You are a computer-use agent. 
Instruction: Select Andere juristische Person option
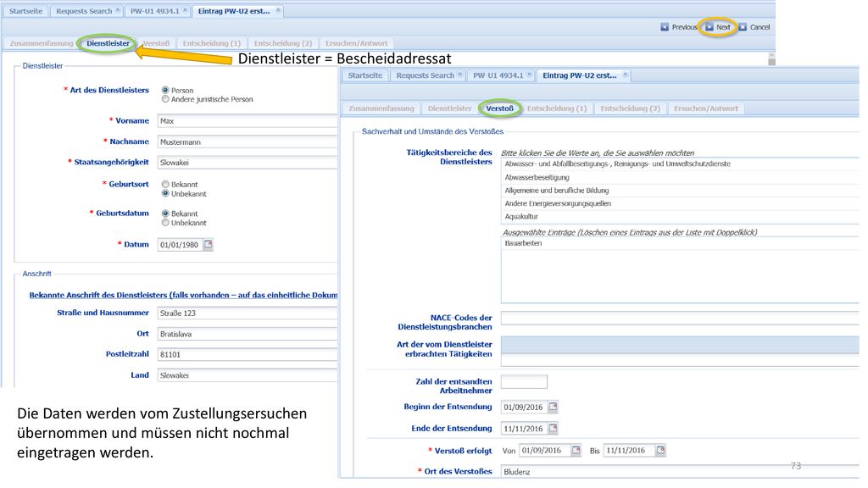coord(165,99)
